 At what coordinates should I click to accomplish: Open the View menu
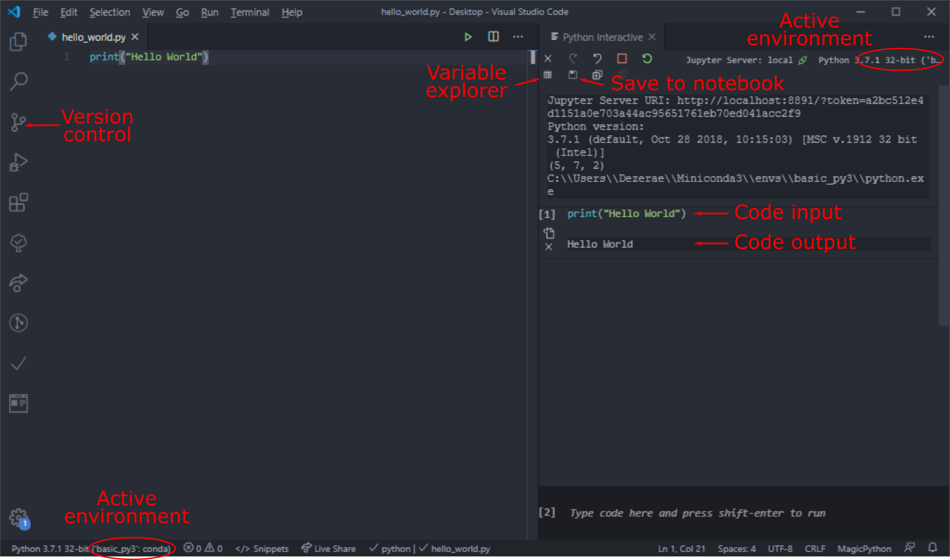[x=153, y=12]
